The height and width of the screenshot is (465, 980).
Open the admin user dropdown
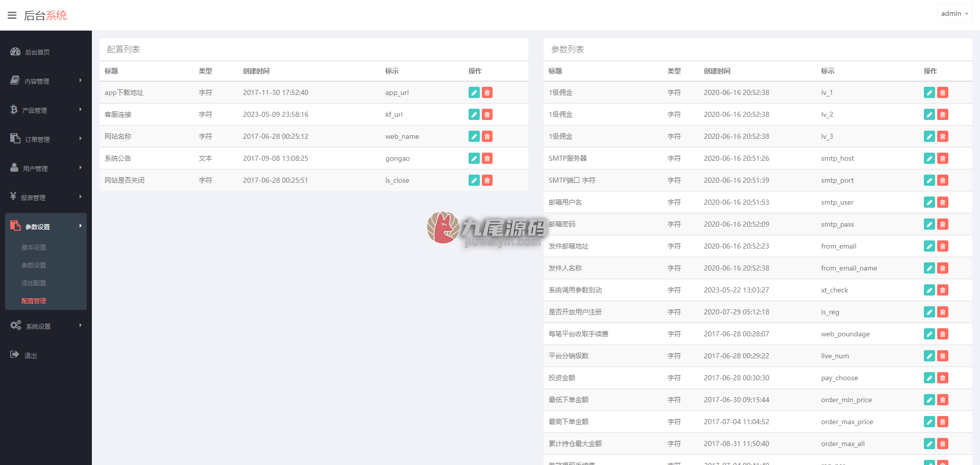click(954, 14)
